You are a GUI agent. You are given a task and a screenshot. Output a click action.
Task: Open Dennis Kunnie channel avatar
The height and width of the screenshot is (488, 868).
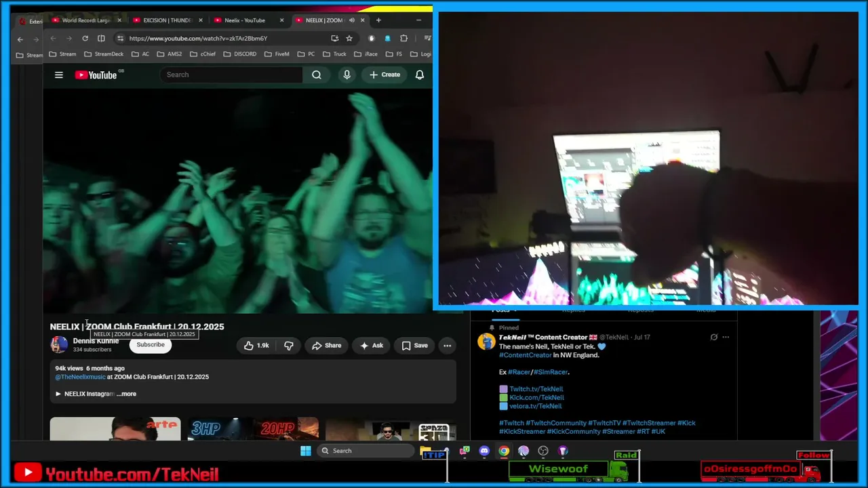(59, 345)
